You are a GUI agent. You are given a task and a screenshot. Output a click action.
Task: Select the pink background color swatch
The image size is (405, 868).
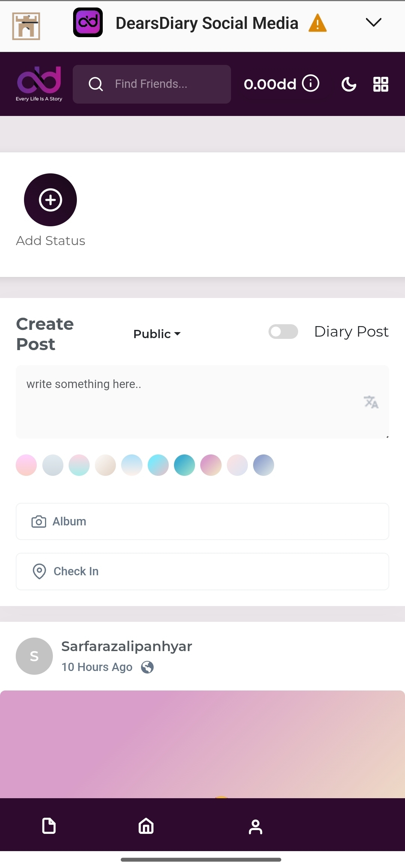(26, 465)
